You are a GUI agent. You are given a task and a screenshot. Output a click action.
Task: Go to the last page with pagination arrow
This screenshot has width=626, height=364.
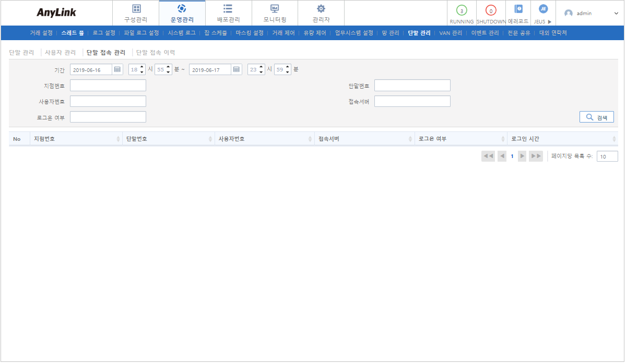[536, 155]
